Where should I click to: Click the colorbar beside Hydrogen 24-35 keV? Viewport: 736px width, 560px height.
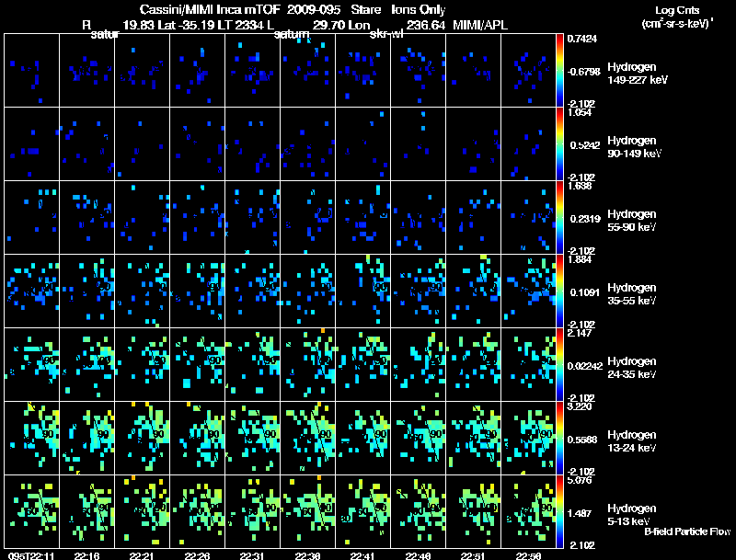pos(559,364)
